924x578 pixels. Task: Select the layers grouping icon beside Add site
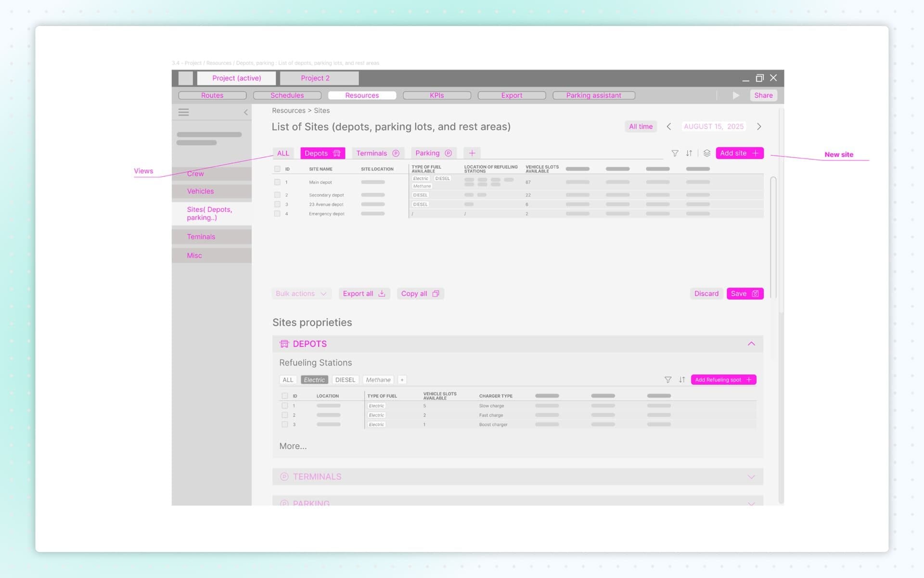tap(706, 153)
